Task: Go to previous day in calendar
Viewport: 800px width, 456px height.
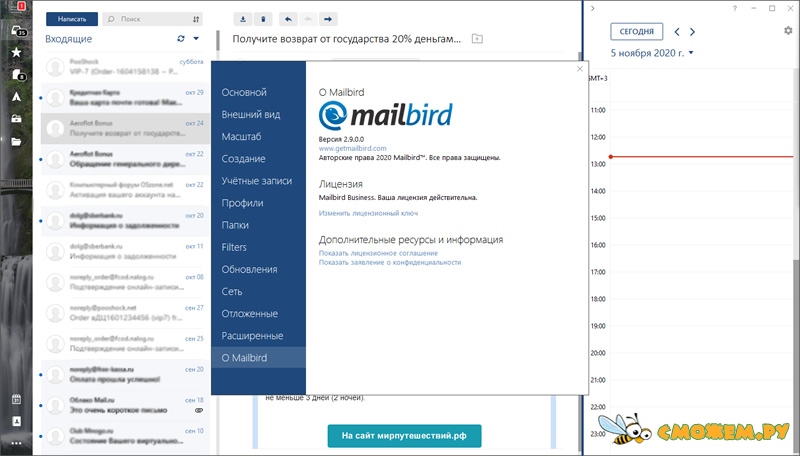Action: coord(677,32)
